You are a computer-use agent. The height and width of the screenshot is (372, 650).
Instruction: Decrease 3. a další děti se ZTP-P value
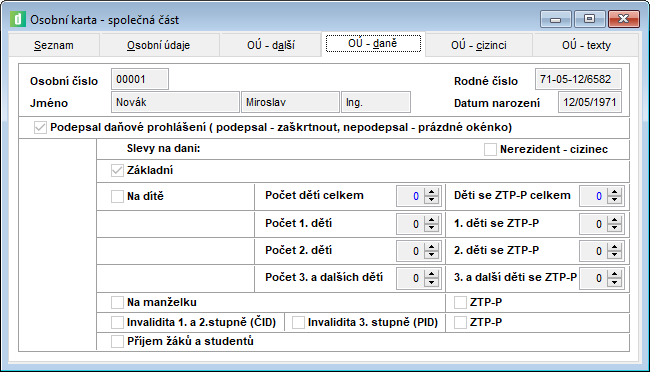[614, 282]
